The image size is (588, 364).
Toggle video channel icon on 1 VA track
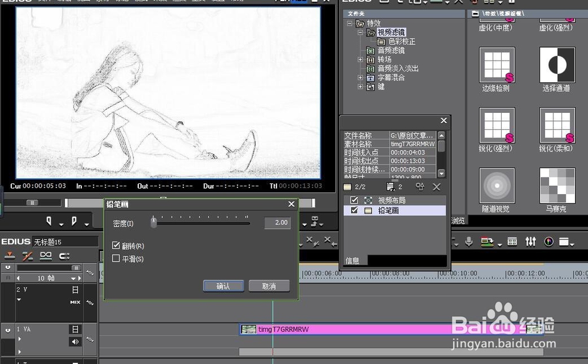point(75,329)
